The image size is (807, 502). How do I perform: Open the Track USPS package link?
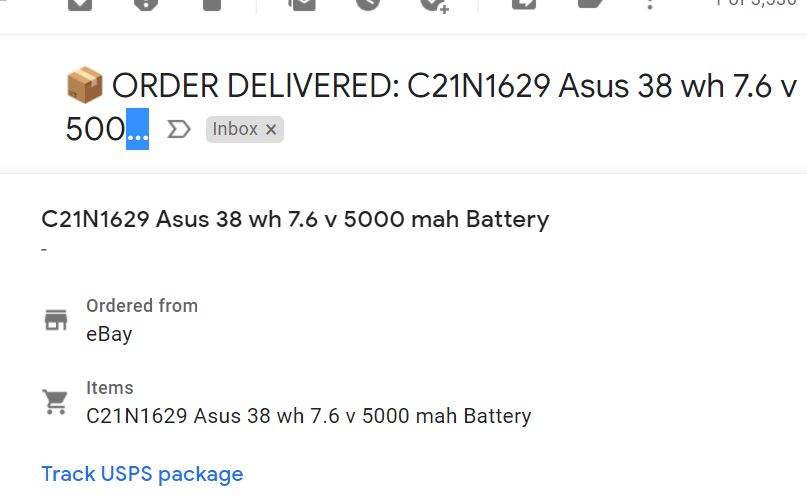coord(142,474)
